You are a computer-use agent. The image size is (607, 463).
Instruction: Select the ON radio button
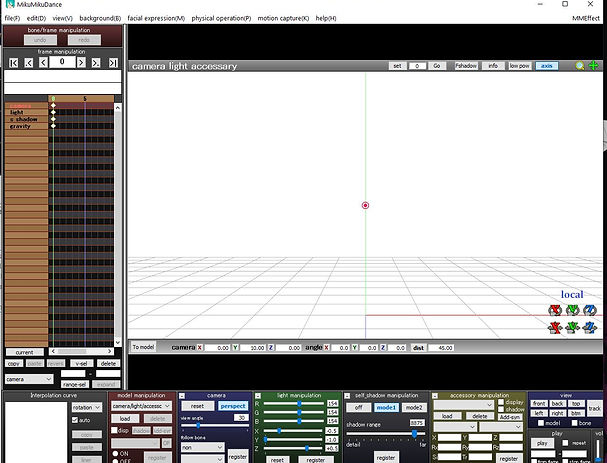(115, 454)
